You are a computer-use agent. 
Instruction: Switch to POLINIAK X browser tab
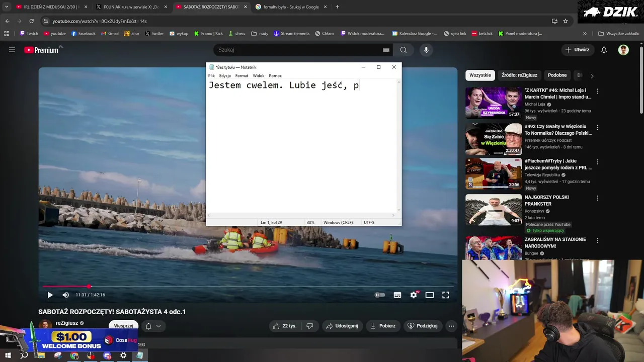131,7
